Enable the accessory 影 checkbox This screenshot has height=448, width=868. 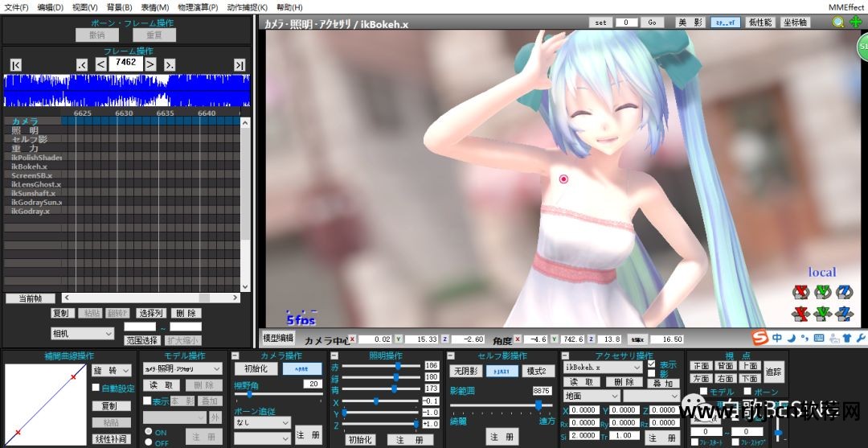652,374
